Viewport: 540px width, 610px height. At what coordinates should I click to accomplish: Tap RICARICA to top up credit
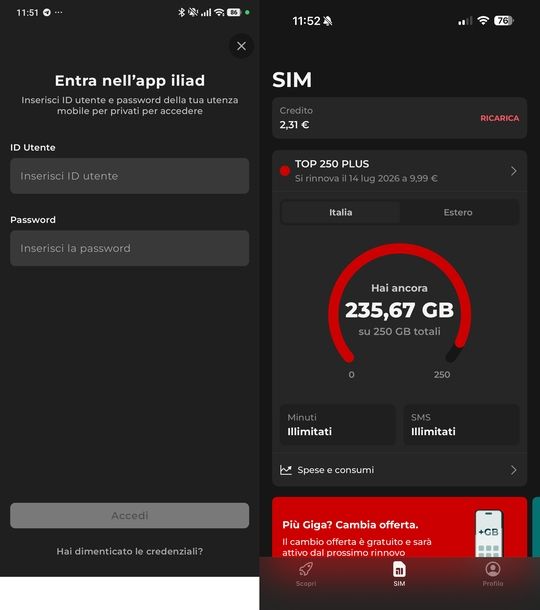(500, 118)
